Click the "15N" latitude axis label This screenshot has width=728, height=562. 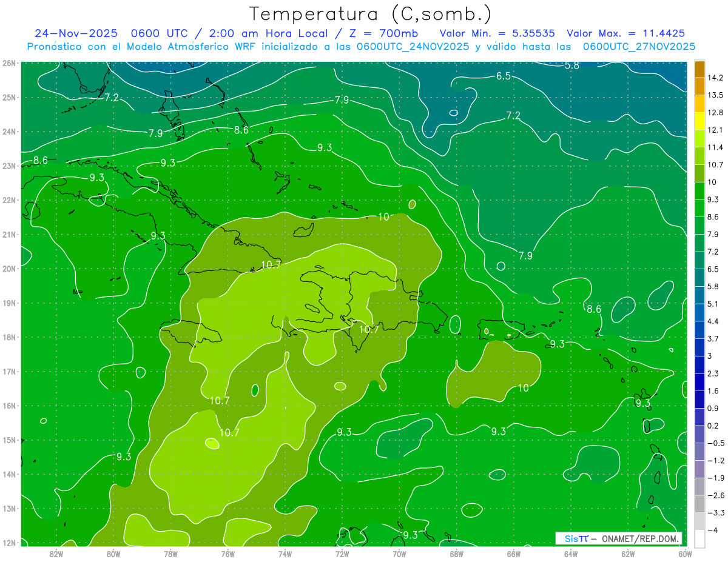coord(9,440)
